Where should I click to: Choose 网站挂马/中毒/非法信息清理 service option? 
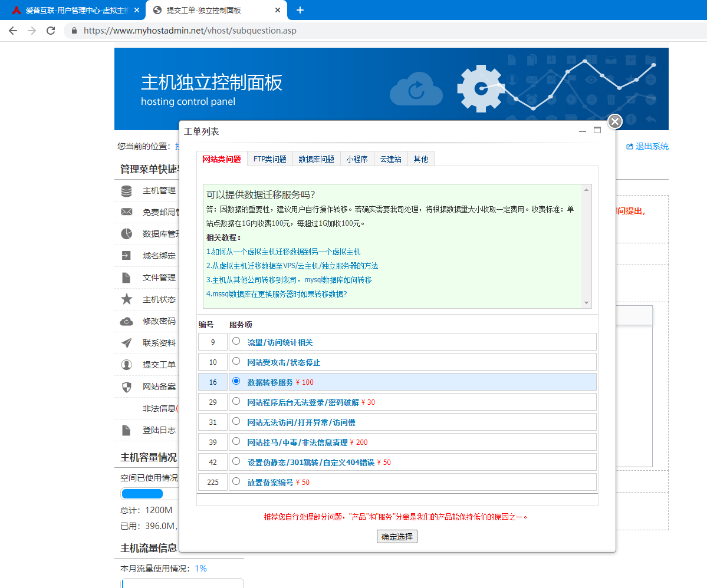coord(236,441)
